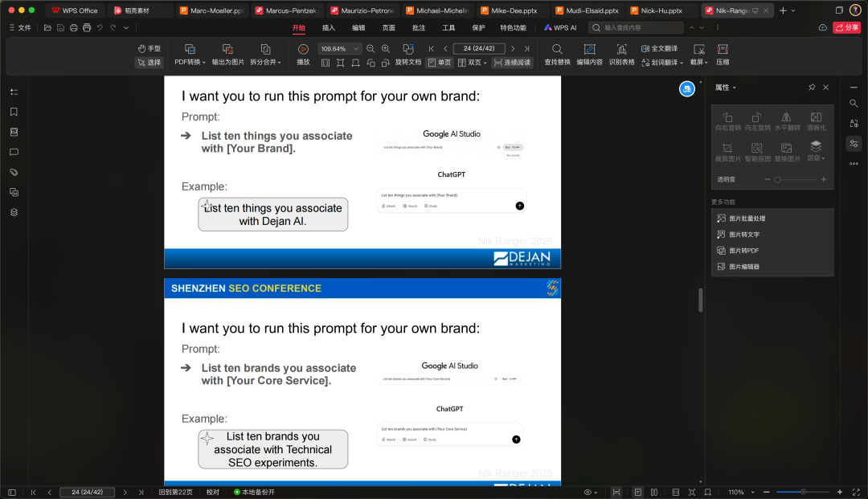Increase transparency with plus button
This screenshot has height=499, width=868.
coord(824,179)
